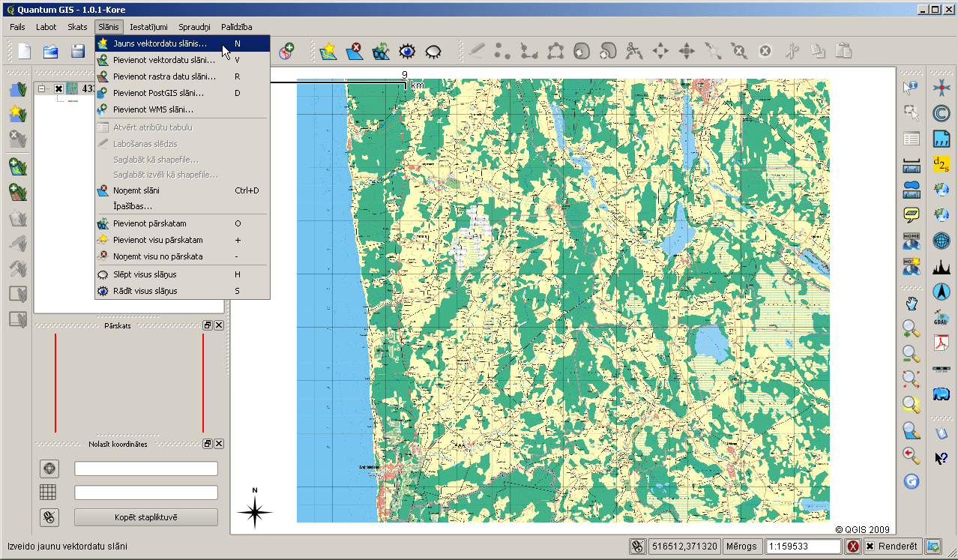958x560 pixels.
Task: Click the scale input field 1:159533
Action: click(804, 547)
